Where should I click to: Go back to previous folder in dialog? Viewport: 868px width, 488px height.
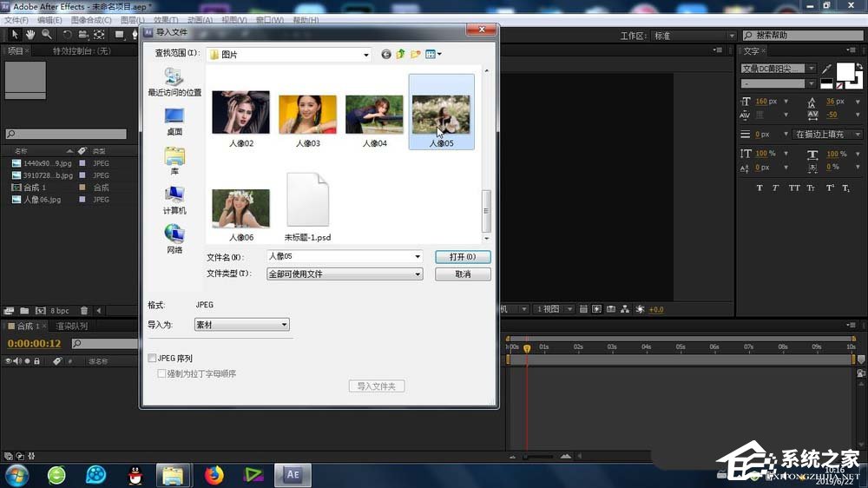(386, 54)
